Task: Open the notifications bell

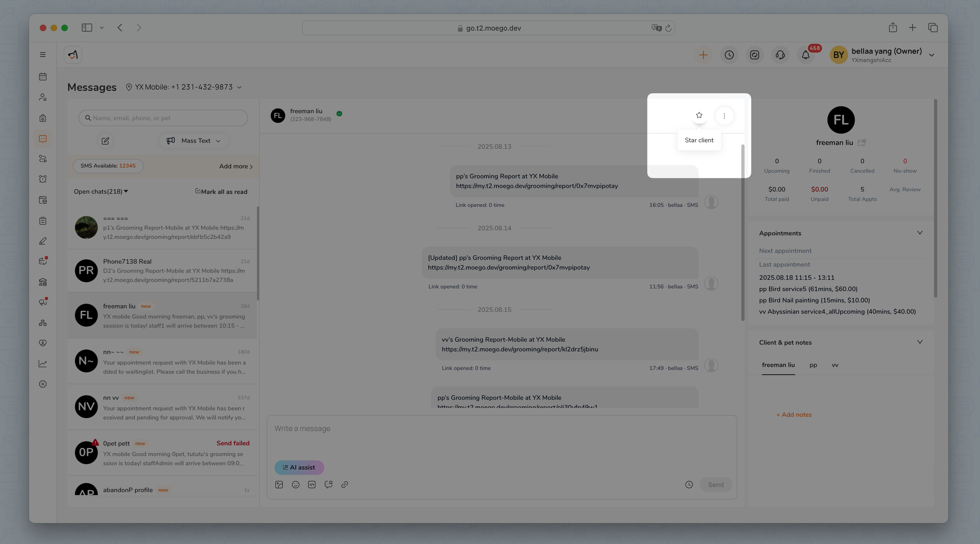Action: click(806, 55)
